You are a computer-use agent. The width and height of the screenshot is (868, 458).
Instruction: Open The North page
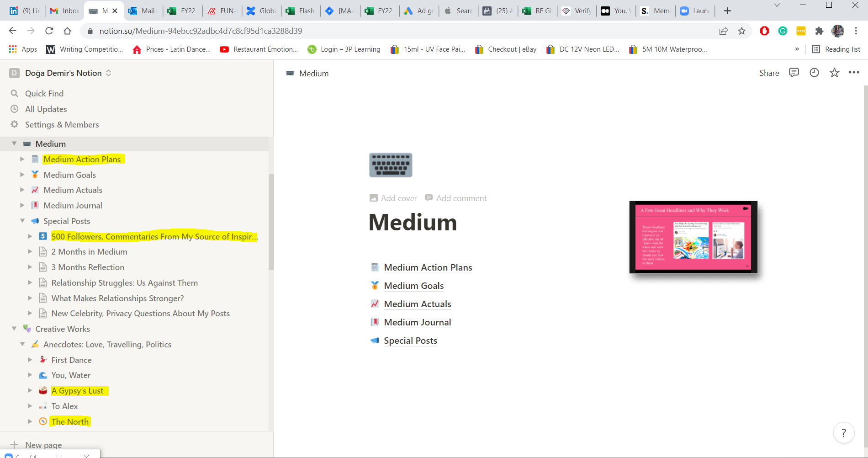click(70, 421)
